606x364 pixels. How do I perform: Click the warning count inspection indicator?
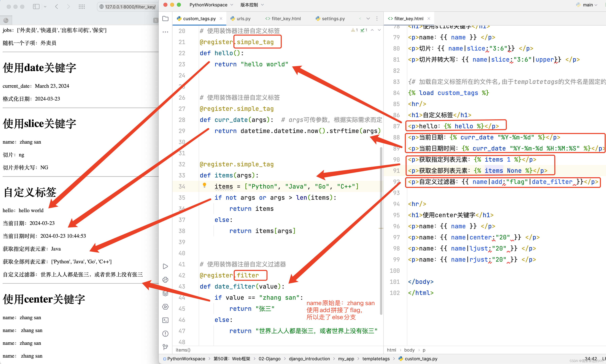pos(354,30)
